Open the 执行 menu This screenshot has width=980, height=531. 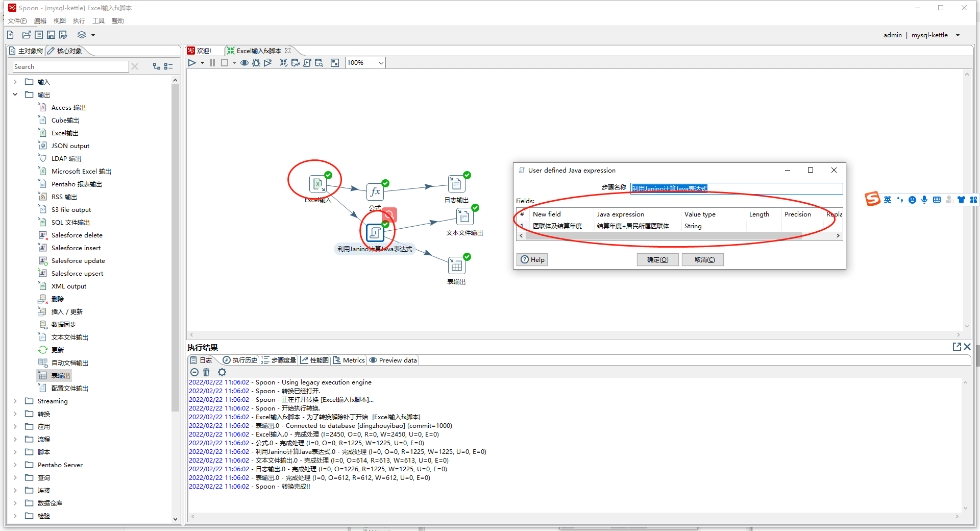point(79,21)
